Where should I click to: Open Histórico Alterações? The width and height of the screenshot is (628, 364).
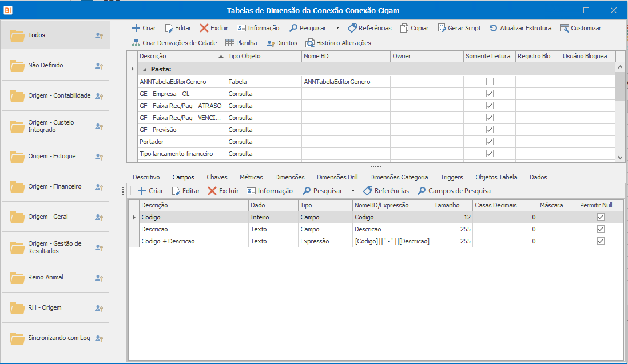pos(338,43)
